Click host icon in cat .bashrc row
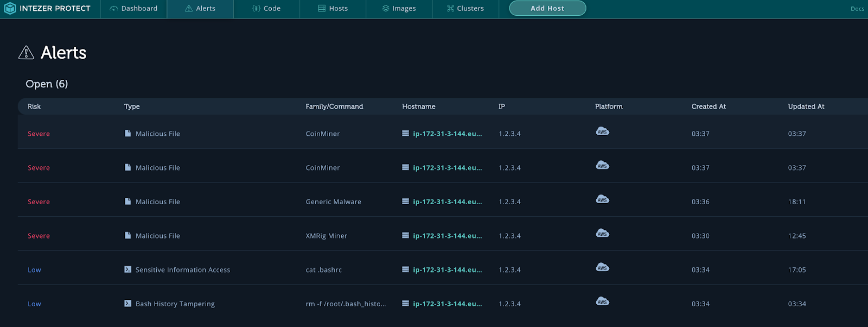This screenshot has width=868, height=327. 405,269
